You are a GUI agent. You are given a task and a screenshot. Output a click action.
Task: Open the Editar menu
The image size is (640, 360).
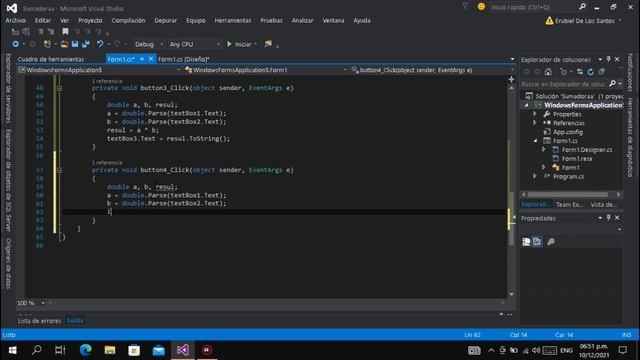42,20
